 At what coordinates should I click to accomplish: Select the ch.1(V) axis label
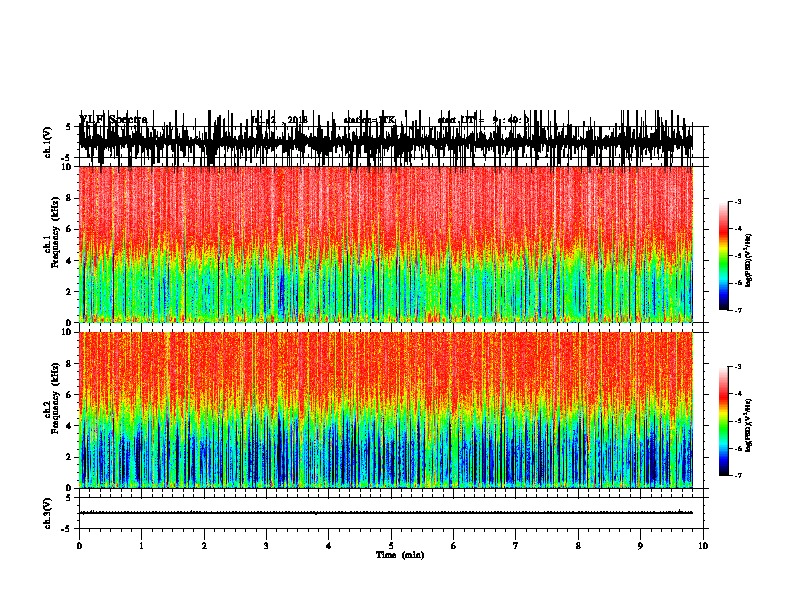click(48, 142)
